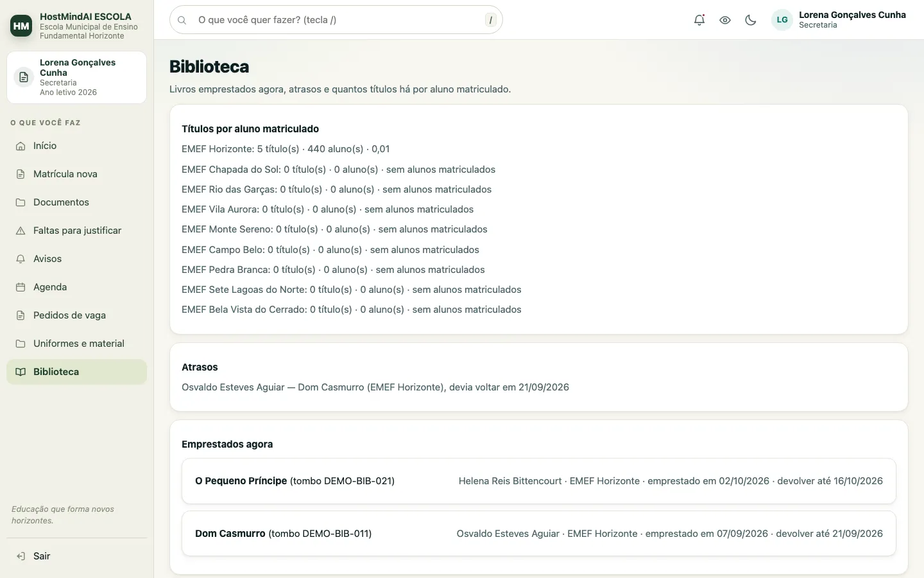Click the LG user avatar

coord(782,20)
